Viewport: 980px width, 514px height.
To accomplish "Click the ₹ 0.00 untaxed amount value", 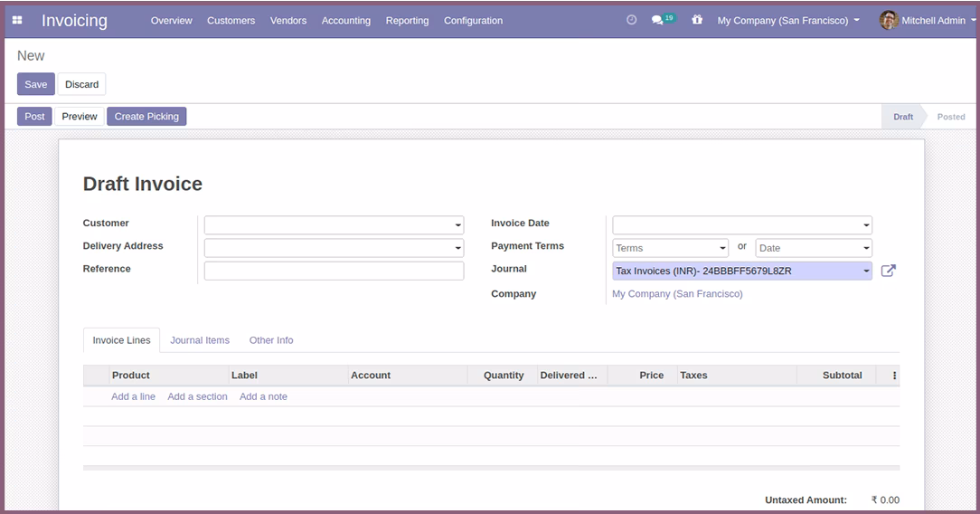I will (885, 500).
